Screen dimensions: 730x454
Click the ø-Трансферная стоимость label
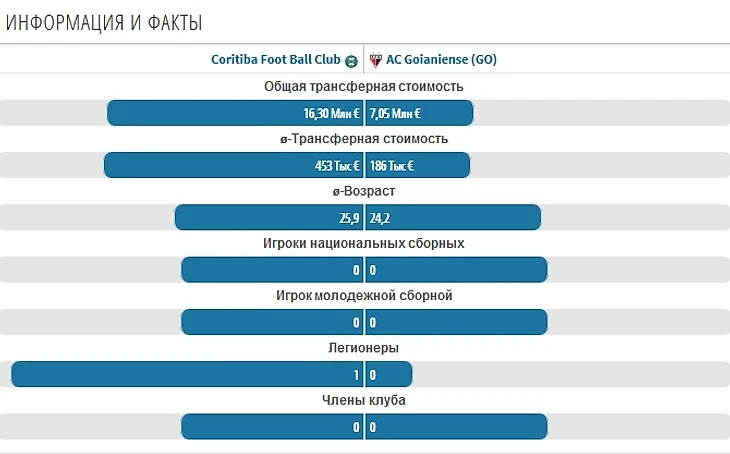click(364, 139)
